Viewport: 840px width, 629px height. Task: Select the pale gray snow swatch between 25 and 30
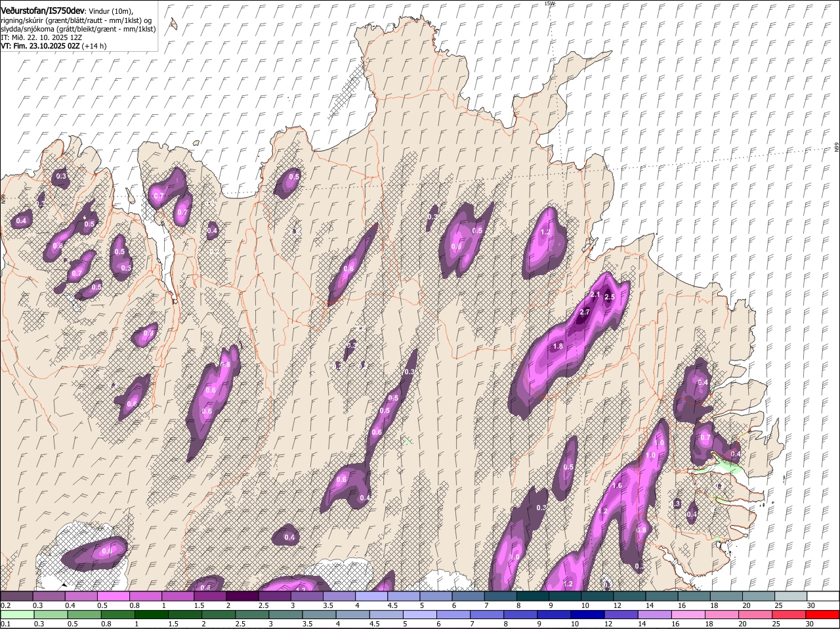[x=791, y=596]
